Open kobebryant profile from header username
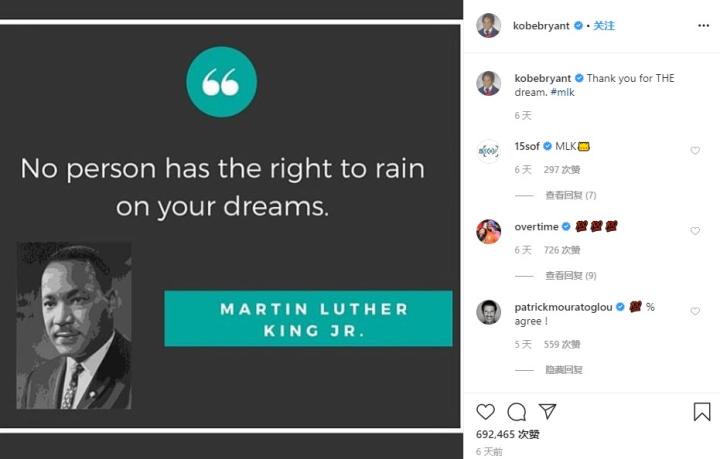 click(541, 26)
